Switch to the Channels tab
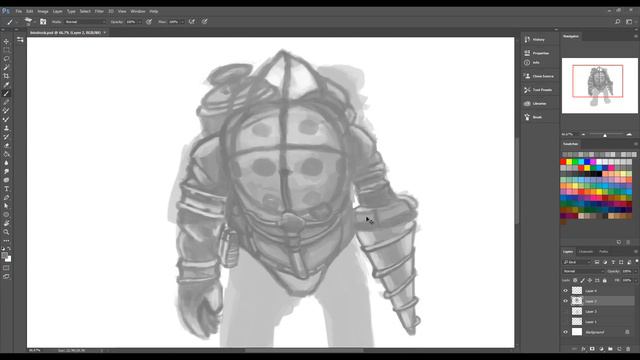This screenshot has width=640, height=360. [586, 251]
